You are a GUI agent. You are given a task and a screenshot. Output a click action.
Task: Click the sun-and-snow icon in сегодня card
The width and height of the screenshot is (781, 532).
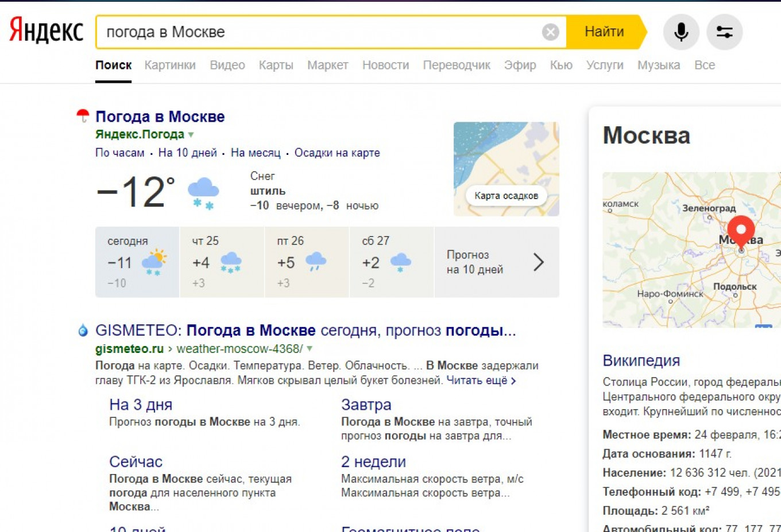point(154,262)
